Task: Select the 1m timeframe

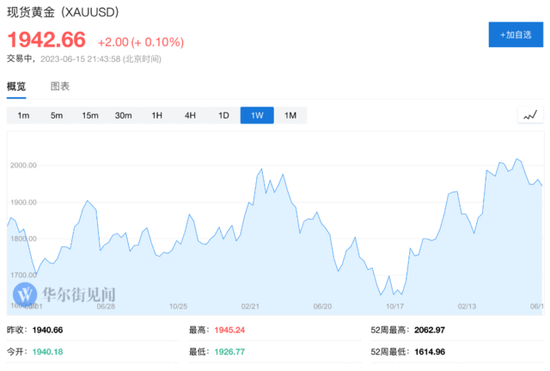Action: pos(24,115)
